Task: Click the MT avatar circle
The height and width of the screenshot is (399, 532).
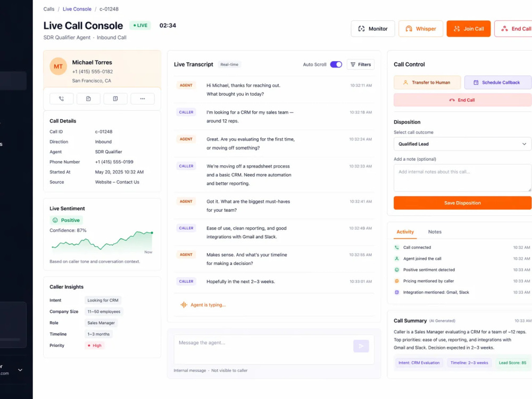Action: click(59, 66)
